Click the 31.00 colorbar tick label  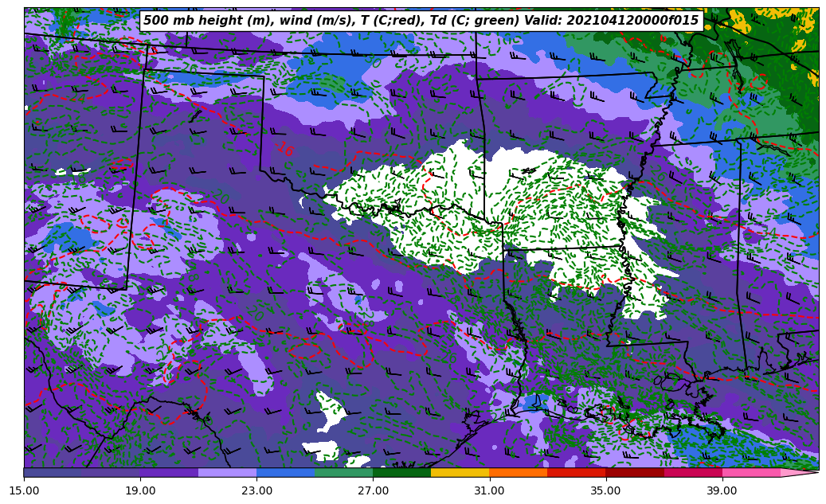489,490
